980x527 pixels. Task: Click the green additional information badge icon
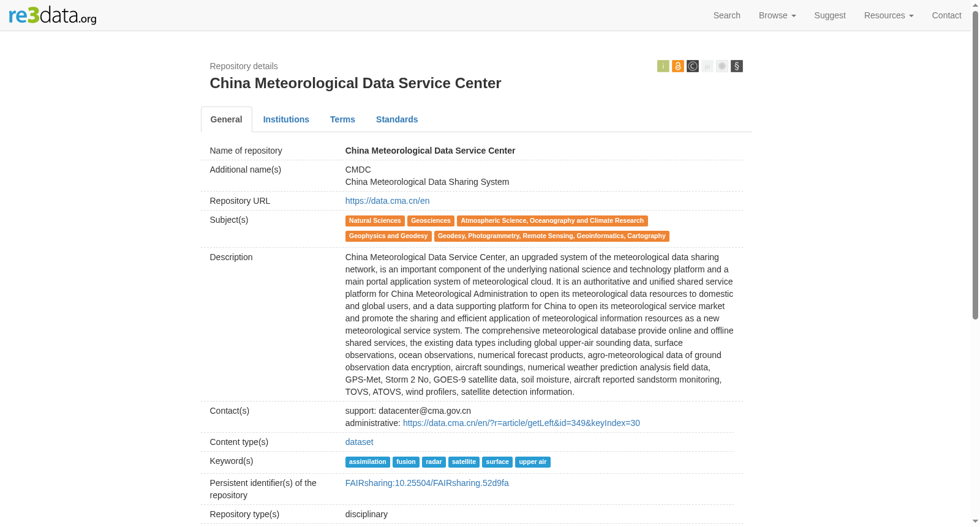pyautogui.click(x=663, y=66)
